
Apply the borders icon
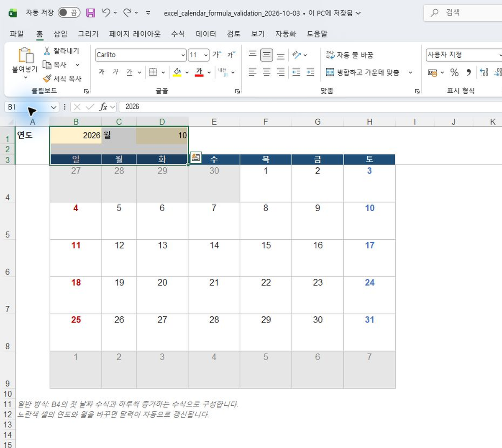click(153, 72)
